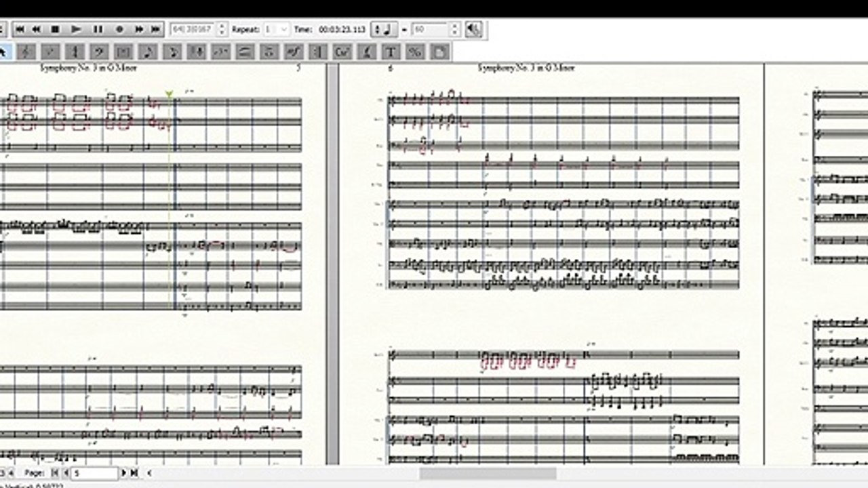Select the articulation fermata tool
Viewport: 868px width, 488px height.
[269, 52]
